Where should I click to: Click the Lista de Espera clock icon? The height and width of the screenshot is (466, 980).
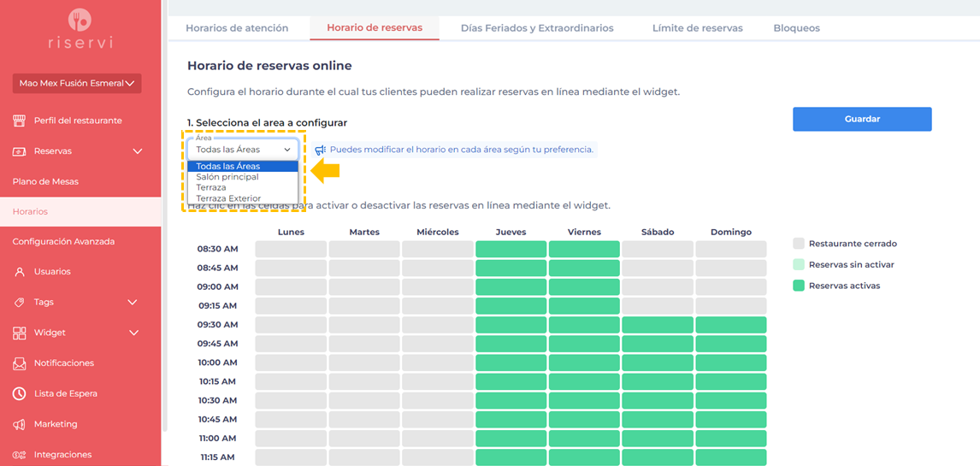click(x=19, y=394)
